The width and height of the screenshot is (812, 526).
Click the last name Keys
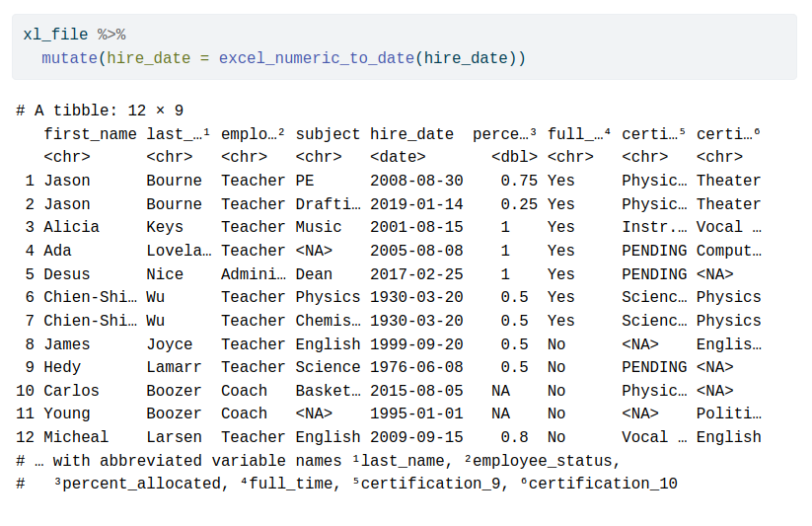point(165,227)
